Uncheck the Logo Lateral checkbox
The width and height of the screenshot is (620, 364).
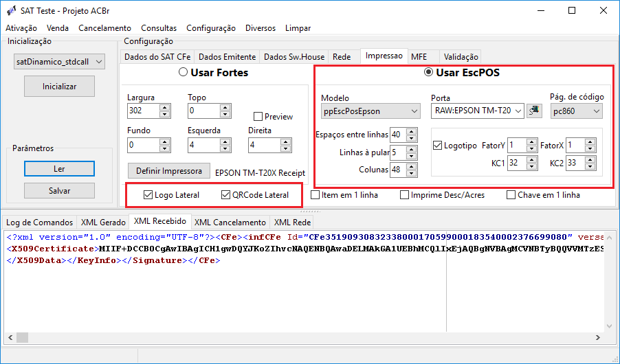(x=148, y=195)
